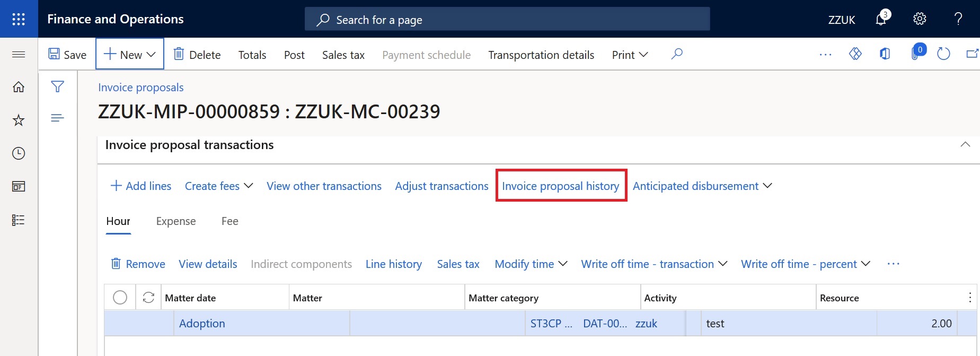The width and height of the screenshot is (980, 356).
Task: Refresh the page with circular arrow icon
Action: (943, 54)
